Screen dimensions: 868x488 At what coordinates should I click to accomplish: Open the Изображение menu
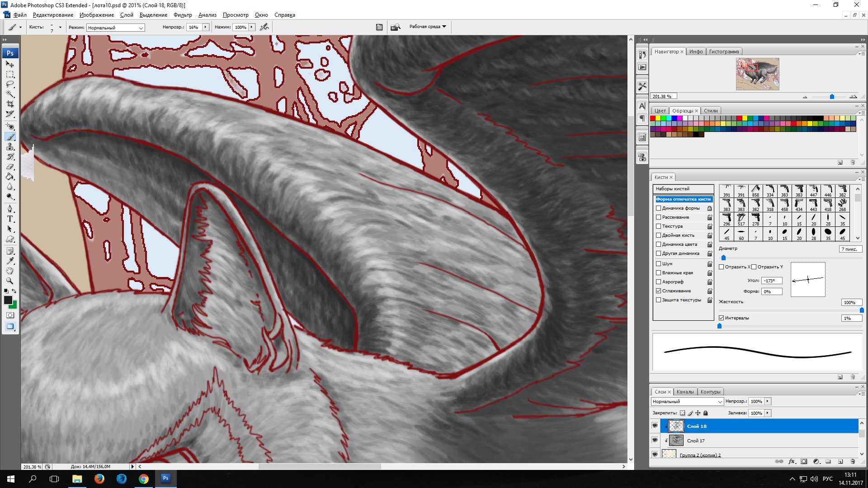click(97, 15)
